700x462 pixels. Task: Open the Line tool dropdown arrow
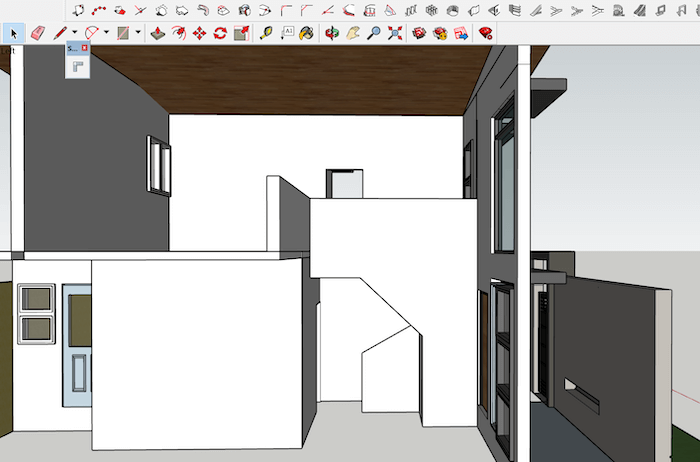tap(74, 33)
